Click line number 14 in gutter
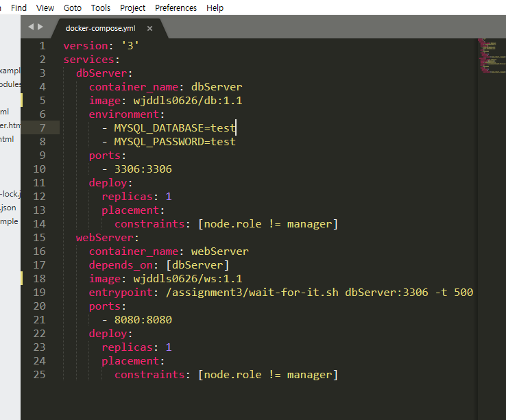 tap(39, 224)
